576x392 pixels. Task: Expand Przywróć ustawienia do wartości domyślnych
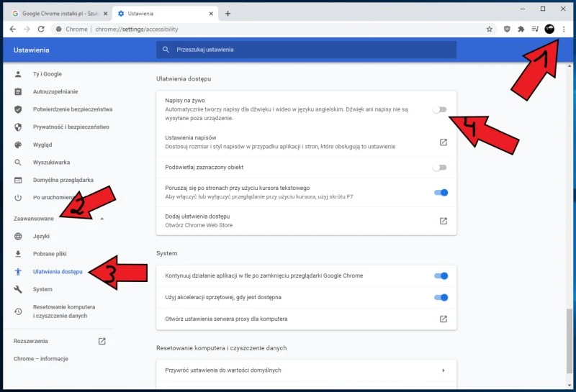pyautogui.click(x=444, y=370)
